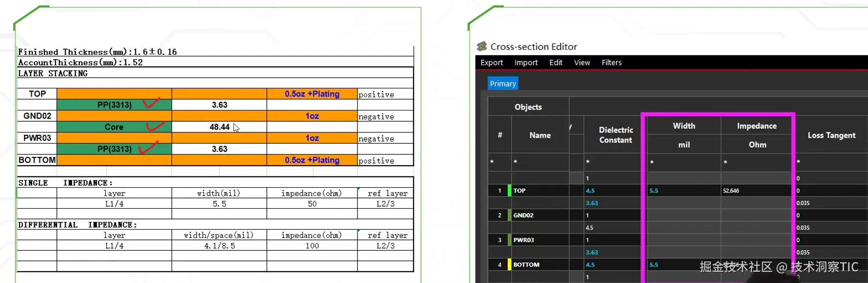Open the View menu

coord(582,63)
